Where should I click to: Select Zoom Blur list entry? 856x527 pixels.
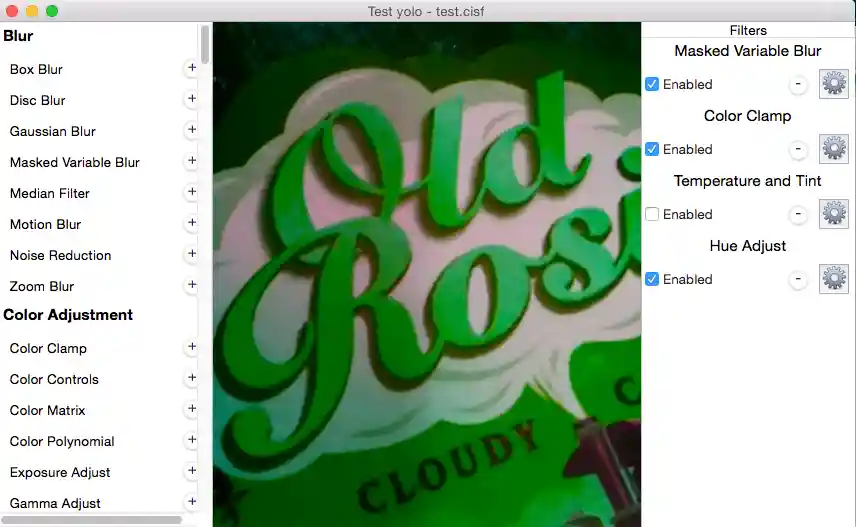tap(42, 287)
